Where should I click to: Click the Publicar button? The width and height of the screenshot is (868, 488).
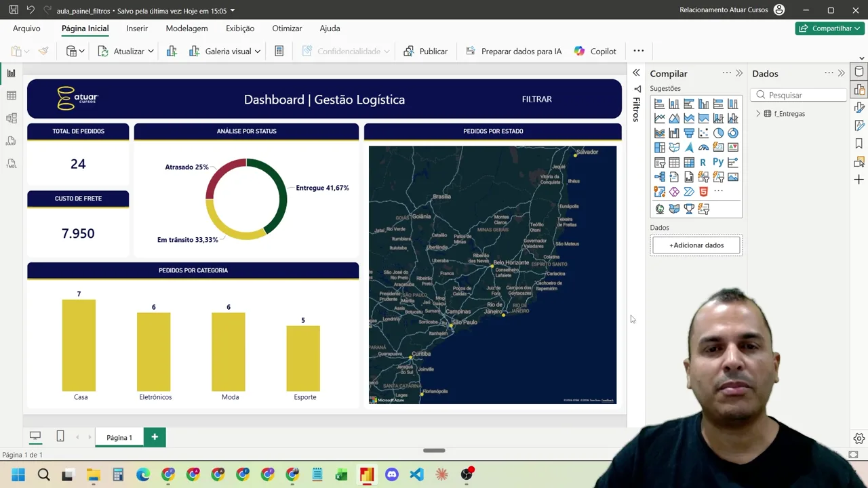[425, 52]
